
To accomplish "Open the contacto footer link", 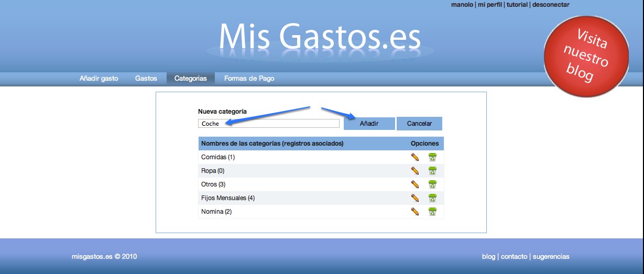I will point(514,257).
